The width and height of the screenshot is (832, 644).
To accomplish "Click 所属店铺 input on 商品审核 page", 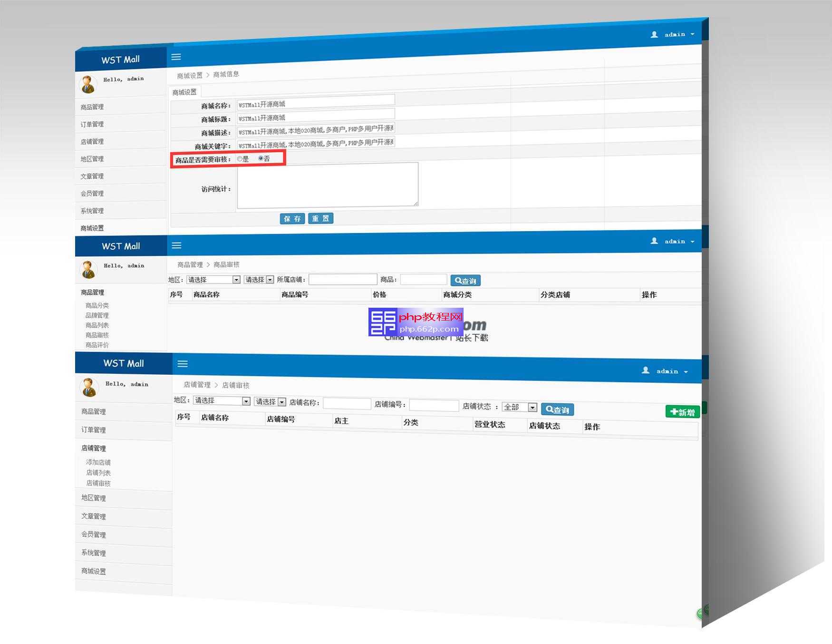I will coord(343,279).
